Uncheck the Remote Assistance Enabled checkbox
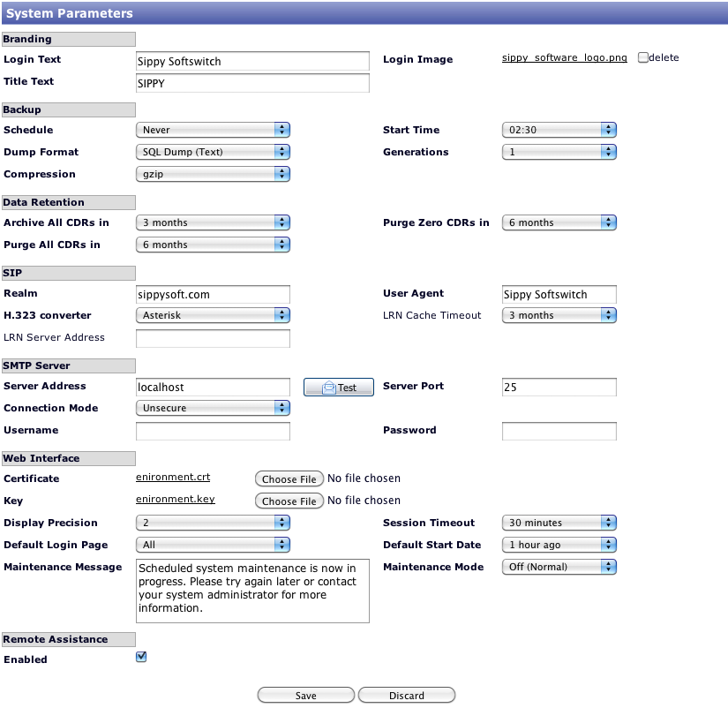The image size is (728, 708). coord(141,657)
